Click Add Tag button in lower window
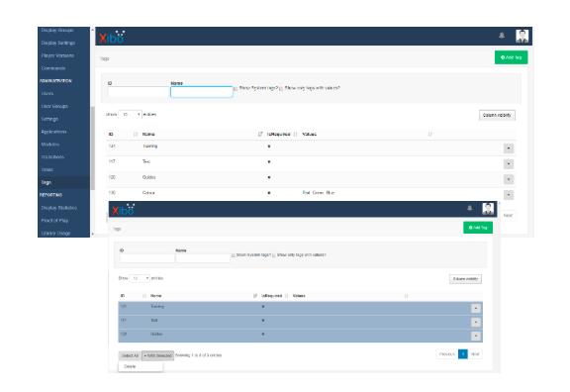This screenshot has width=570, height=392. [478, 228]
